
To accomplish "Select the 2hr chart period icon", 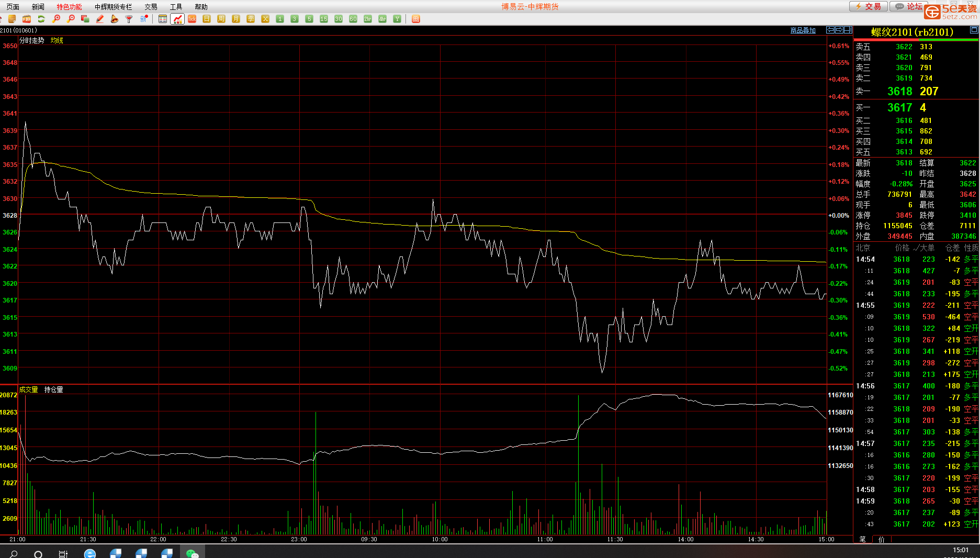I will [x=368, y=19].
